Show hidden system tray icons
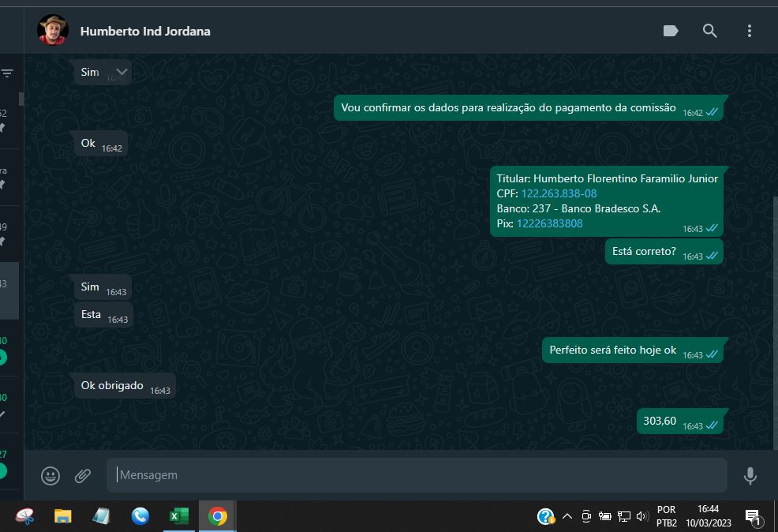The height and width of the screenshot is (532, 778). 567,517
